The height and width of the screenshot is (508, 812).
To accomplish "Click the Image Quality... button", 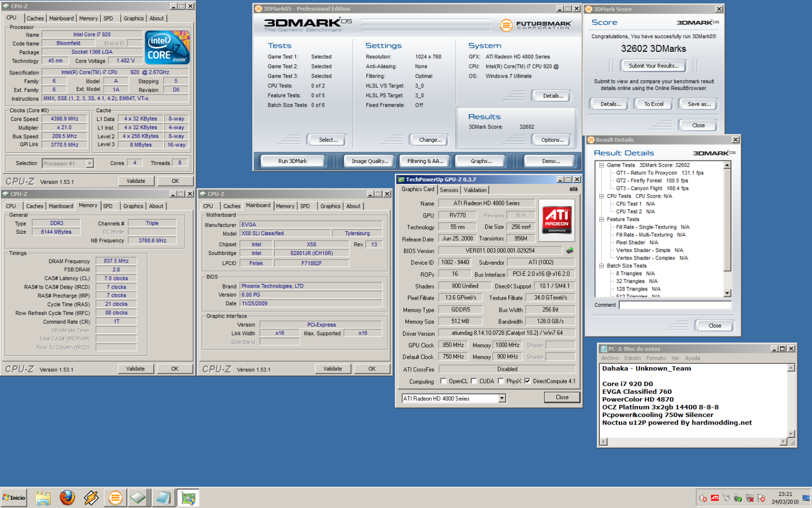I will click(x=370, y=161).
